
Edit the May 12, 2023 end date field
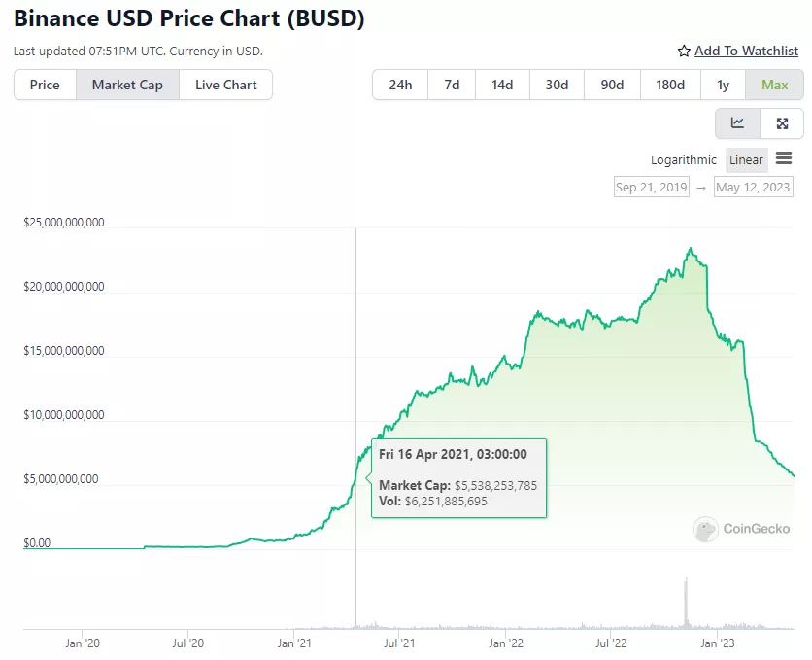click(x=754, y=187)
